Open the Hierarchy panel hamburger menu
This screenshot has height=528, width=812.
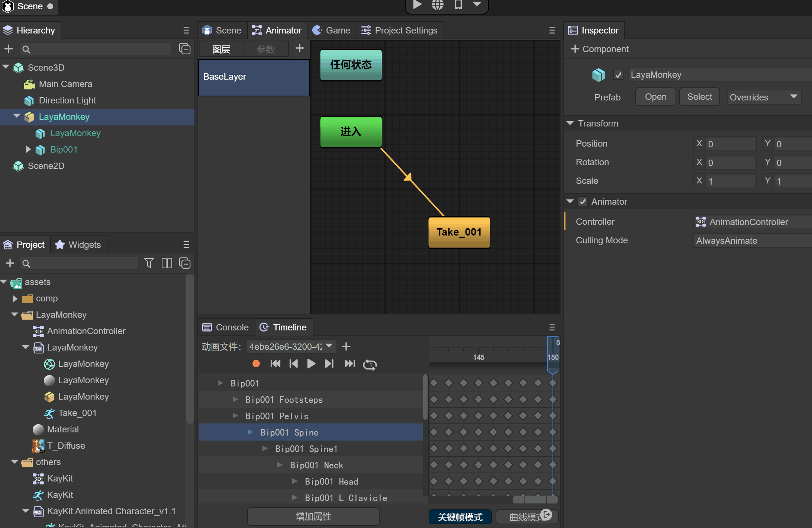186,30
